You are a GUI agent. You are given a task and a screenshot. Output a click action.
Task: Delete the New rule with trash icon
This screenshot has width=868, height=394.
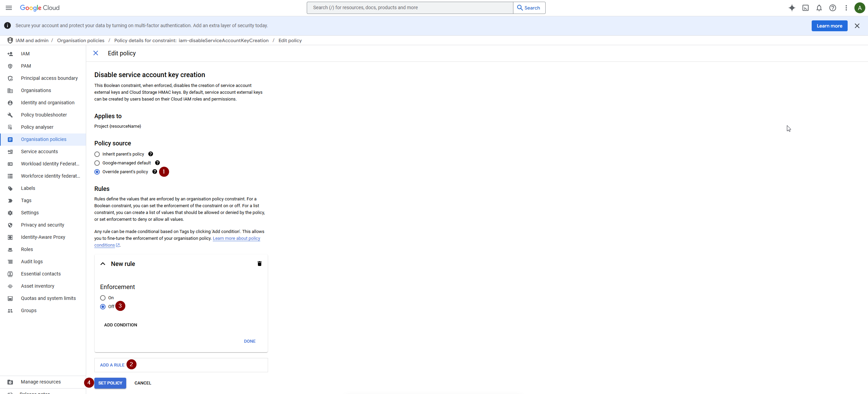pos(259,264)
